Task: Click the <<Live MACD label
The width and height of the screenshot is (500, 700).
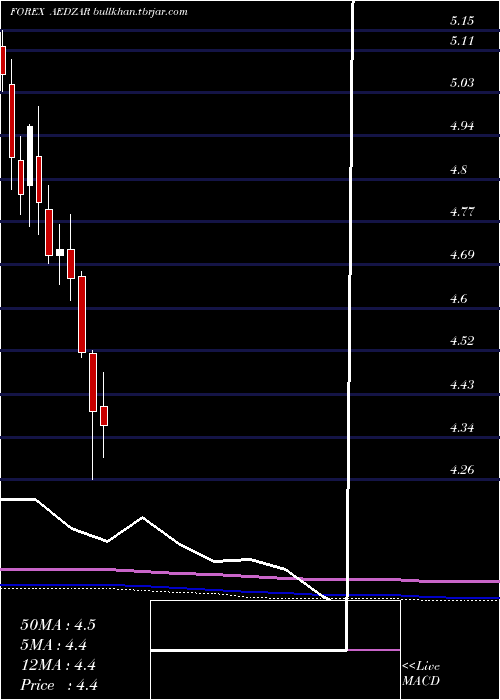Action: (x=421, y=674)
